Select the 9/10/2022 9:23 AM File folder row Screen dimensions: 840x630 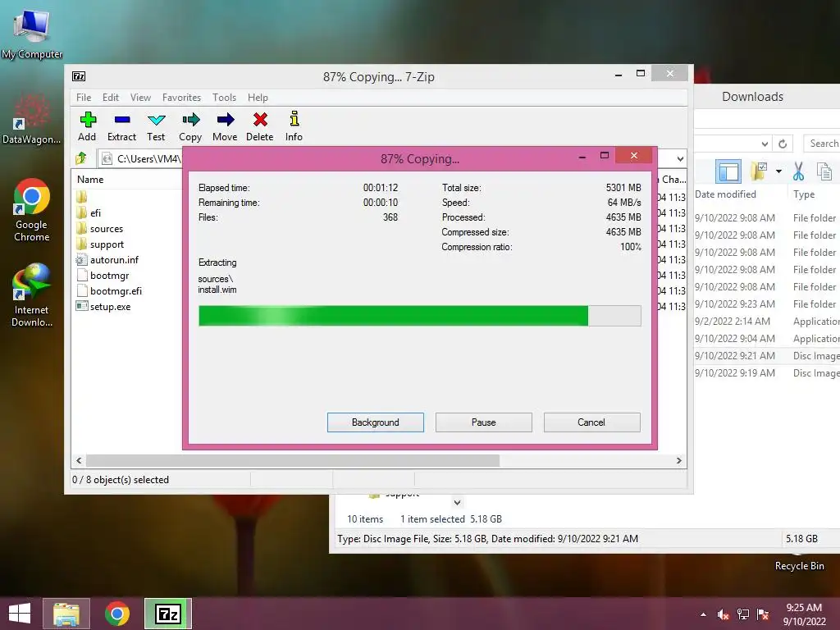767,304
